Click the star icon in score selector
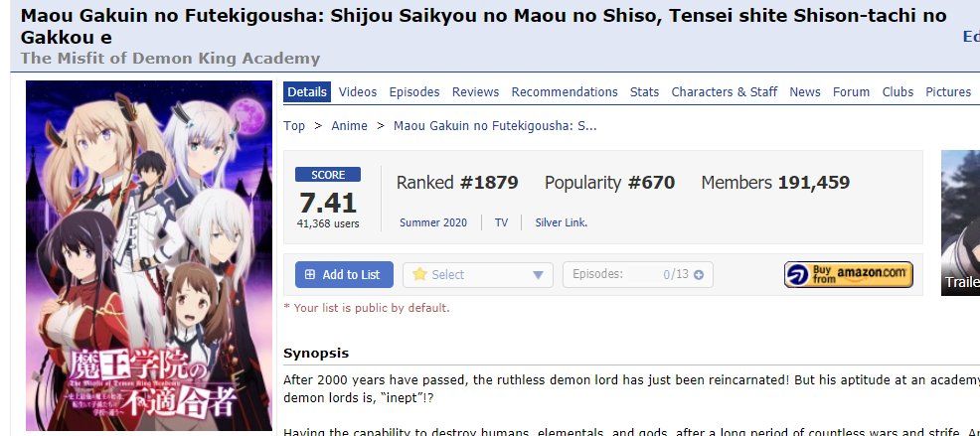 (x=419, y=275)
